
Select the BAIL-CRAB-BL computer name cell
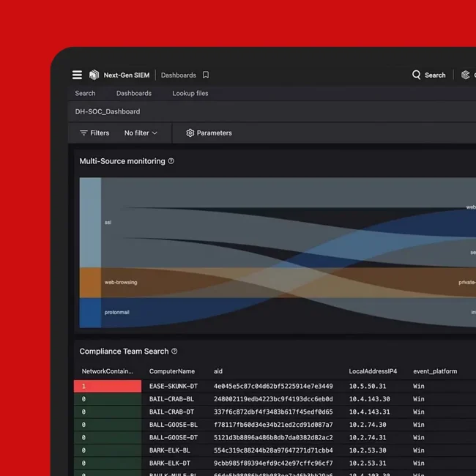[171, 399]
